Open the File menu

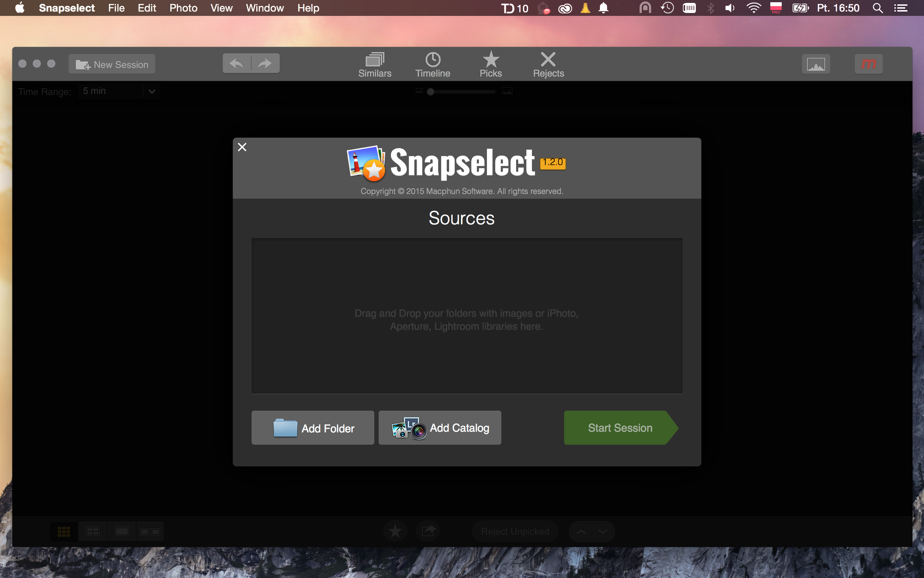tap(116, 8)
